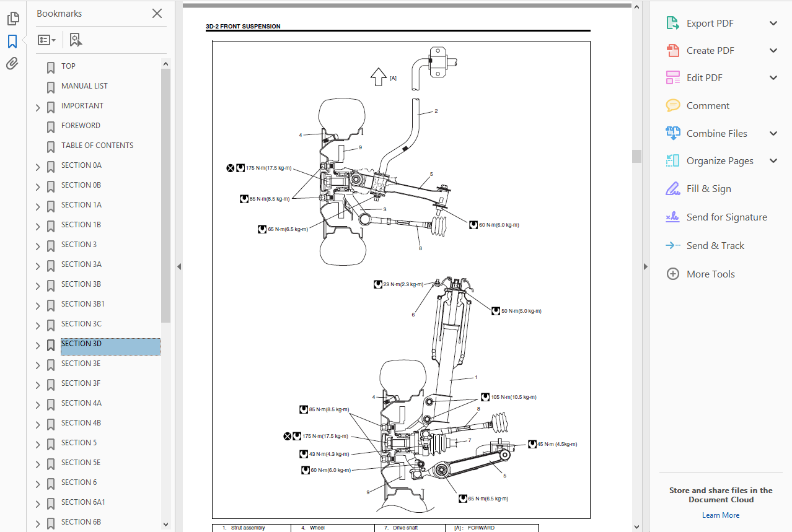Open bookmark options dropdown menu
Screen dimensions: 792x532
pos(46,40)
